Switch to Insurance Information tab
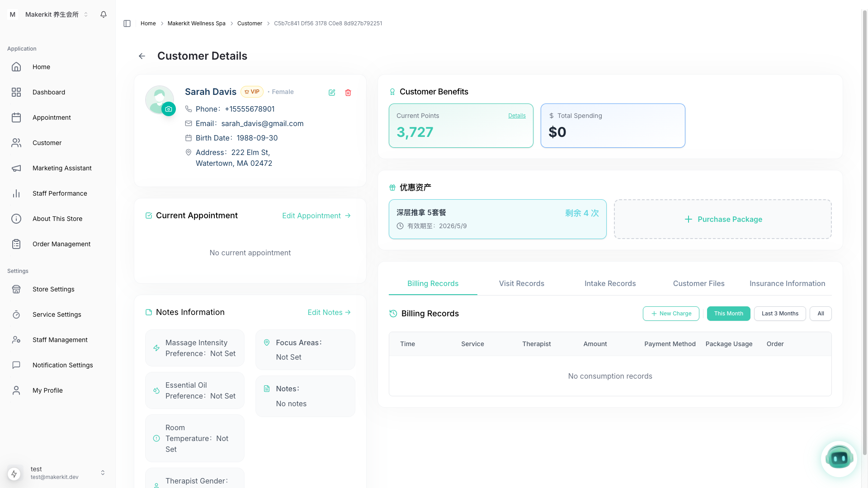Image resolution: width=868 pixels, height=488 pixels. 787,283
